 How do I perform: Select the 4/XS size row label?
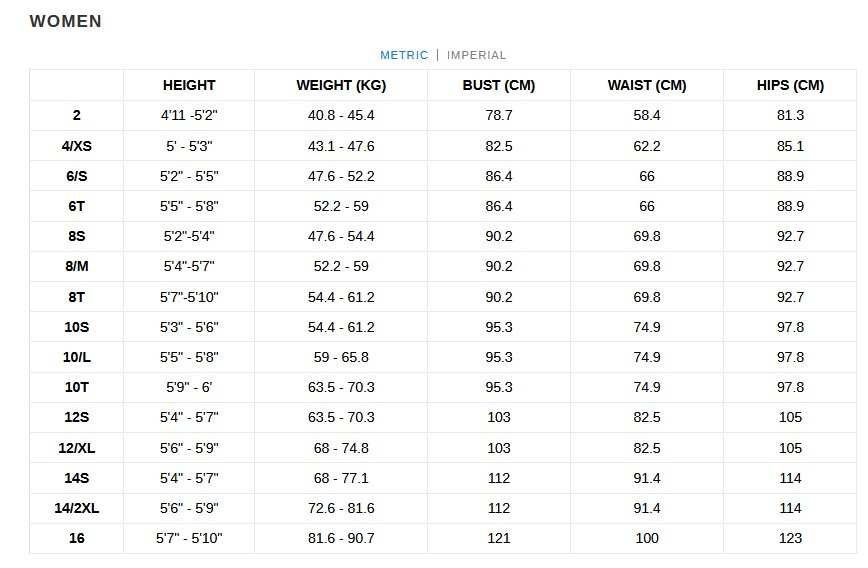77,146
